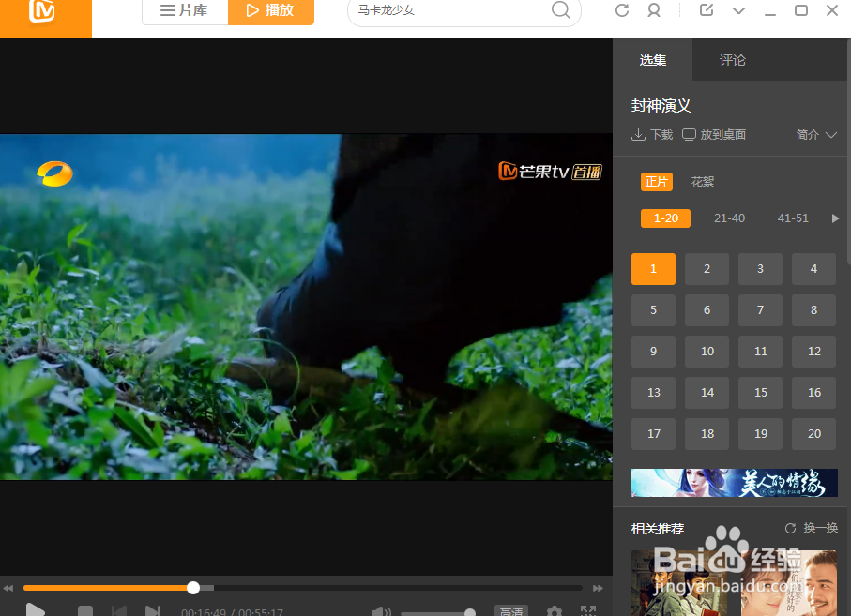Play episode 4
Viewport: 851px width, 616px height.
click(813, 269)
